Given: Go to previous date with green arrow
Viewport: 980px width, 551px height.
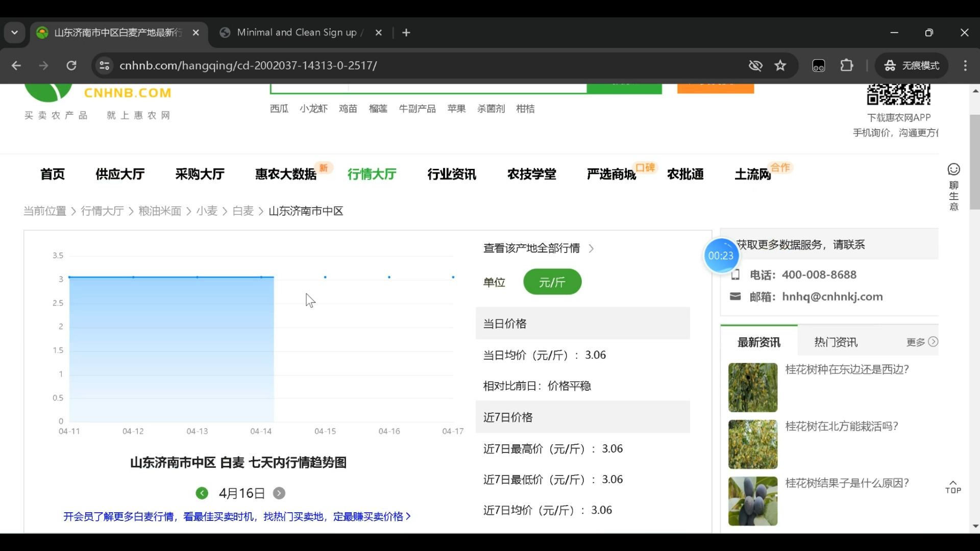Looking at the screenshot, I should pos(202,493).
